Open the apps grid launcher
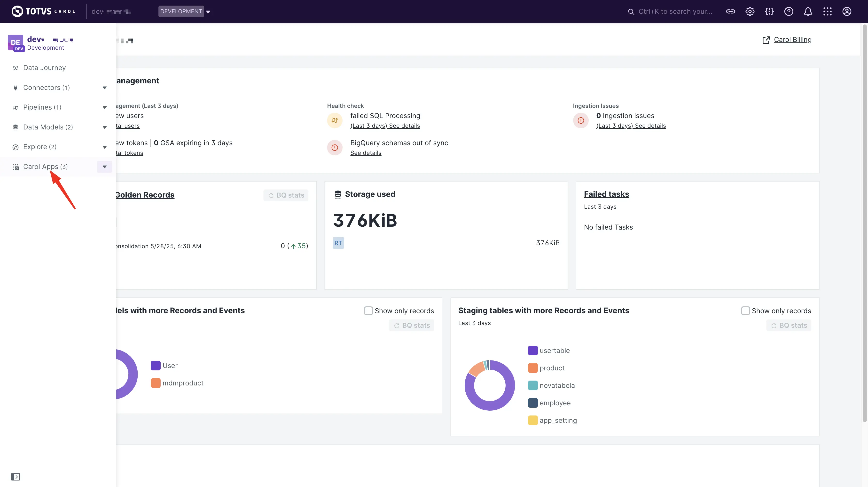868x487 pixels. point(827,11)
